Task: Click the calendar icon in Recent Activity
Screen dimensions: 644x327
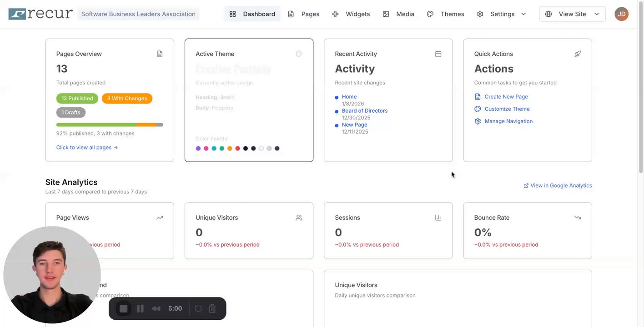Action: [438, 54]
